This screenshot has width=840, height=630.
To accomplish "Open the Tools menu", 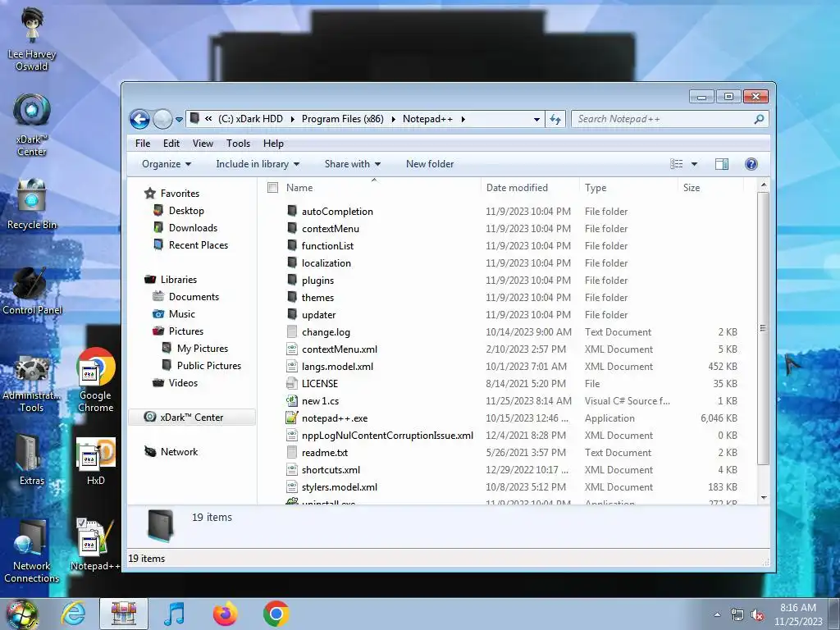I will pyautogui.click(x=239, y=144).
